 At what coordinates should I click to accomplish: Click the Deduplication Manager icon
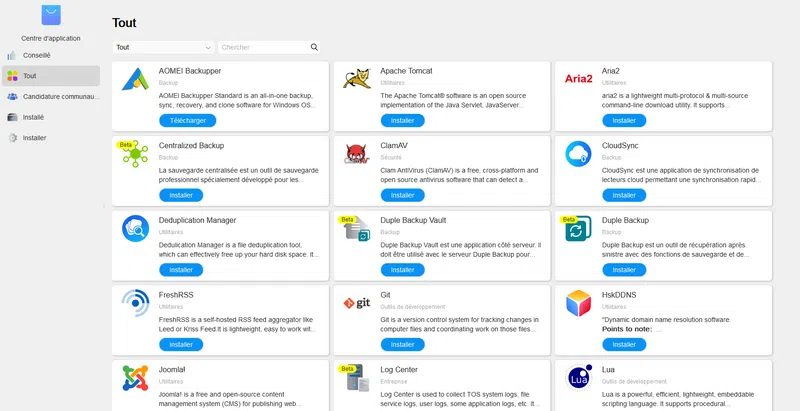coord(135,228)
